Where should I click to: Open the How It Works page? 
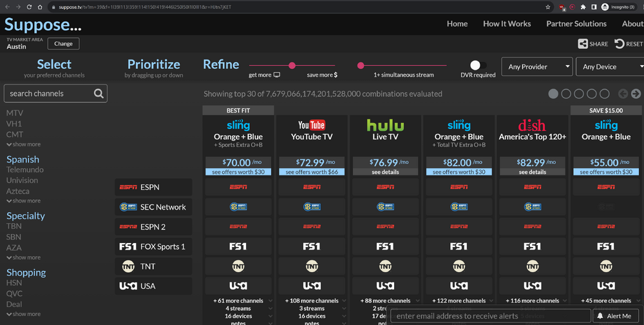pyautogui.click(x=507, y=24)
